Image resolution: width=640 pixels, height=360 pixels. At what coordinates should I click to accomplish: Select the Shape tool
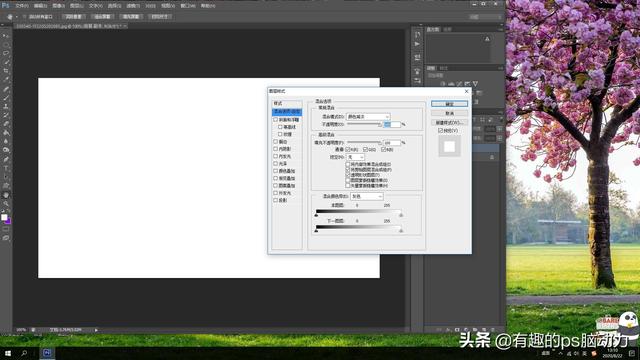tap(6, 186)
